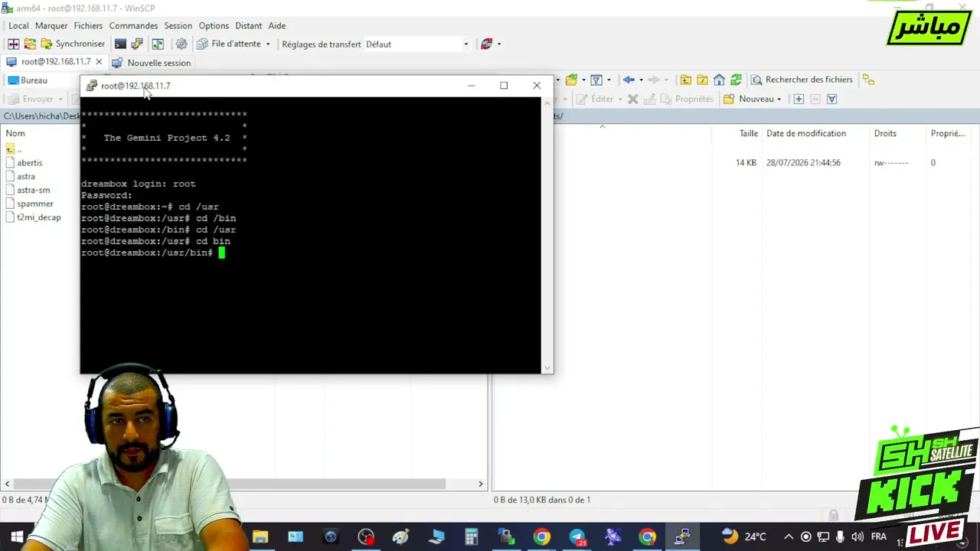Viewport: 980px width, 551px height.
Task: Open the Local menu
Action: tap(18, 26)
